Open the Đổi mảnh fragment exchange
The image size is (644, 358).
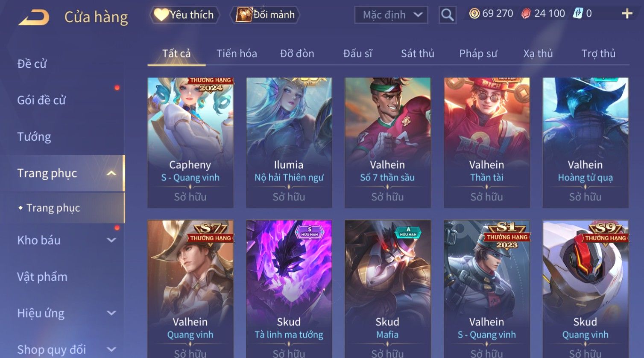(x=265, y=15)
